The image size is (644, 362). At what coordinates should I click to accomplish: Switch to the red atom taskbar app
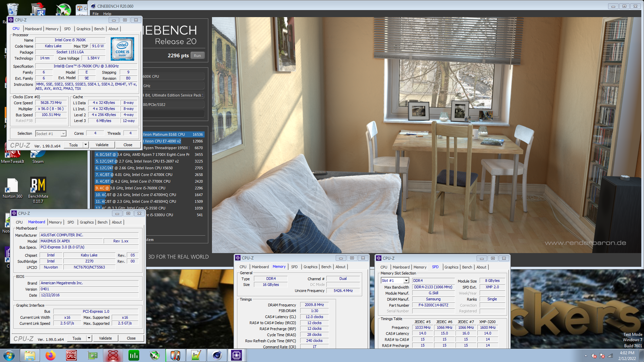click(113, 355)
